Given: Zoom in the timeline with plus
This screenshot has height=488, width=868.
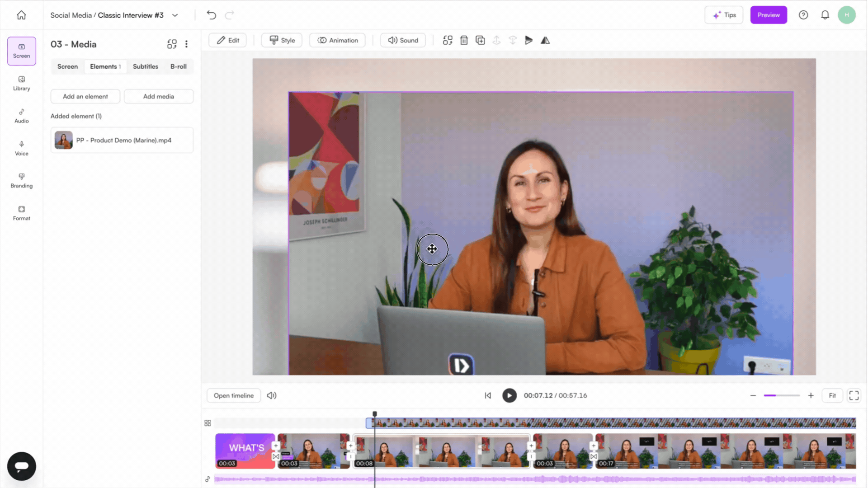Looking at the screenshot, I should [x=811, y=395].
